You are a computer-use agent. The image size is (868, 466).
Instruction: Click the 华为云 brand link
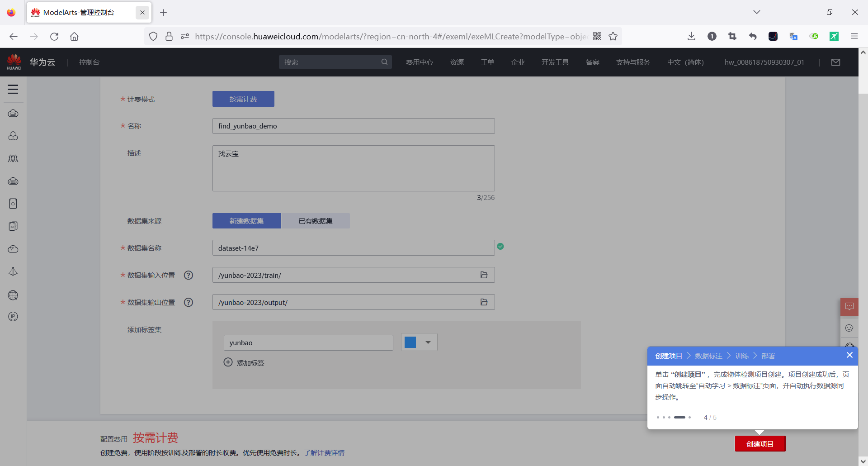pos(42,62)
